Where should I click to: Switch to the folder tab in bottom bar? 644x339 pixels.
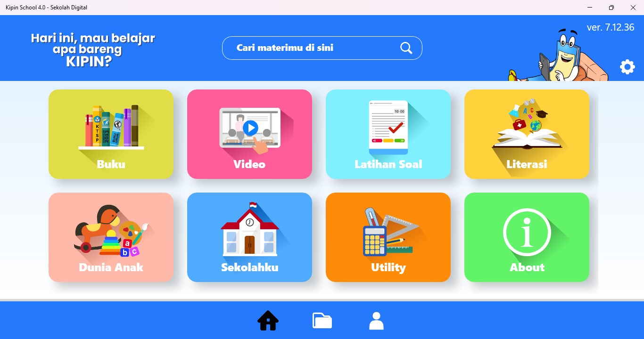[322, 321]
